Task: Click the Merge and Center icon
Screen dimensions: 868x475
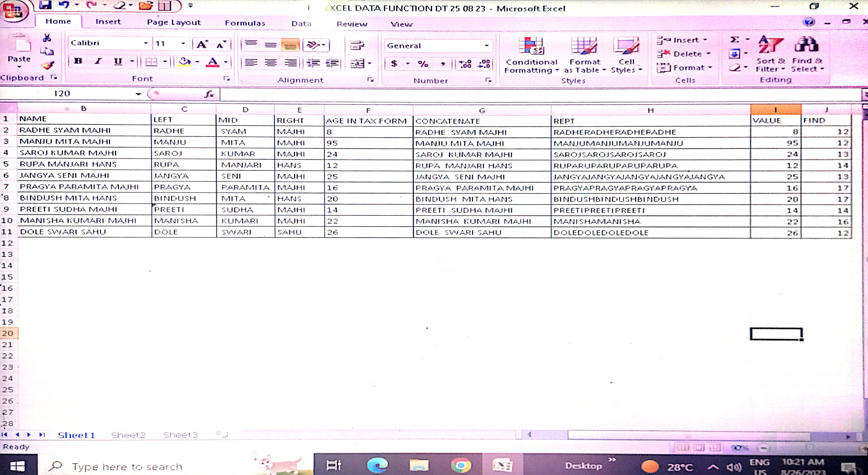Action: click(x=357, y=64)
